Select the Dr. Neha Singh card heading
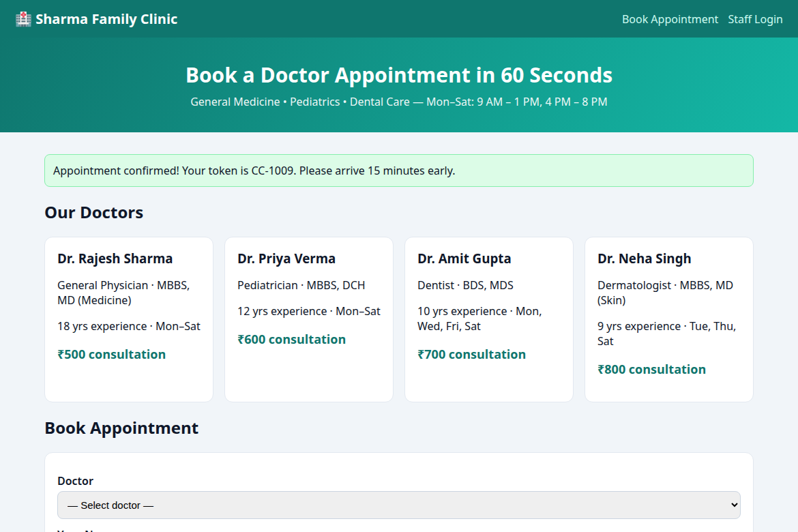Image resolution: width=798 pixels, height=532 pixels. click(645, 258)
